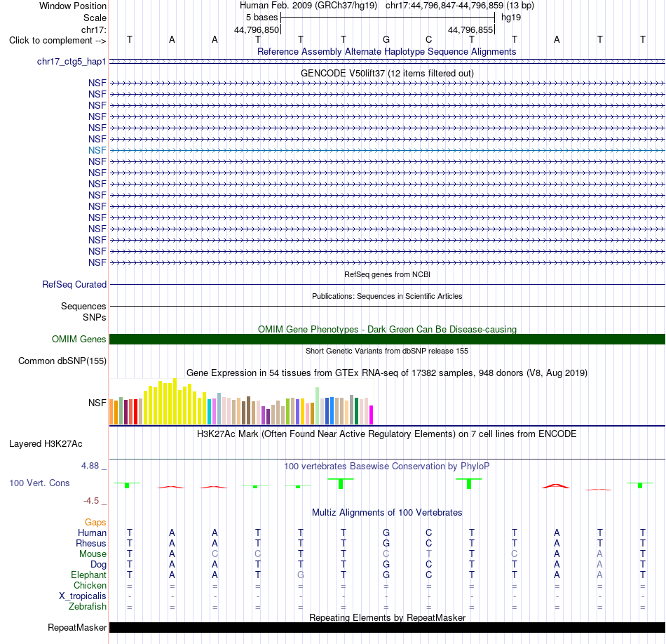Select the Mouse alignment row label
Viewport: 666px width, 644px height.
tap(93, 554)
